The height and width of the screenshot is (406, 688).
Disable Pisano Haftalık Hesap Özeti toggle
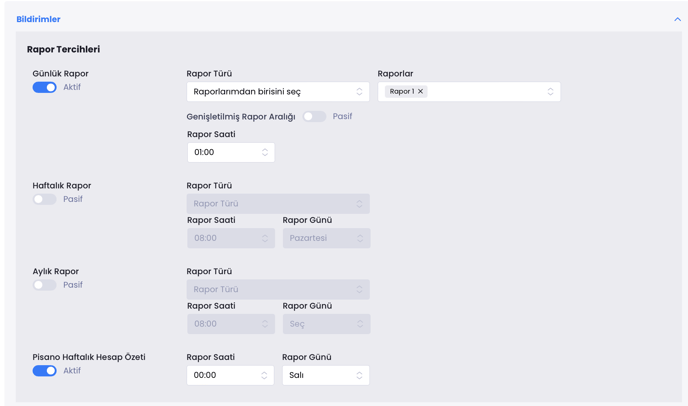click(x=44, y=371)
